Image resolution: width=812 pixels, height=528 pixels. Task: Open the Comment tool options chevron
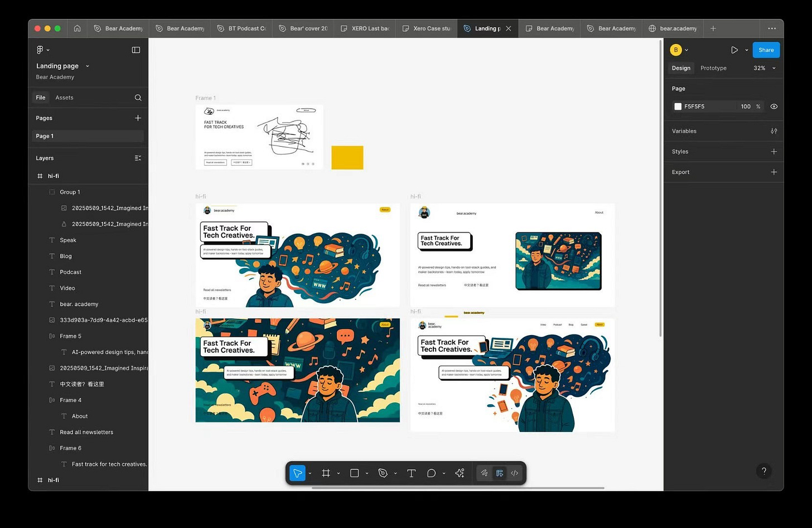(444, 473)
